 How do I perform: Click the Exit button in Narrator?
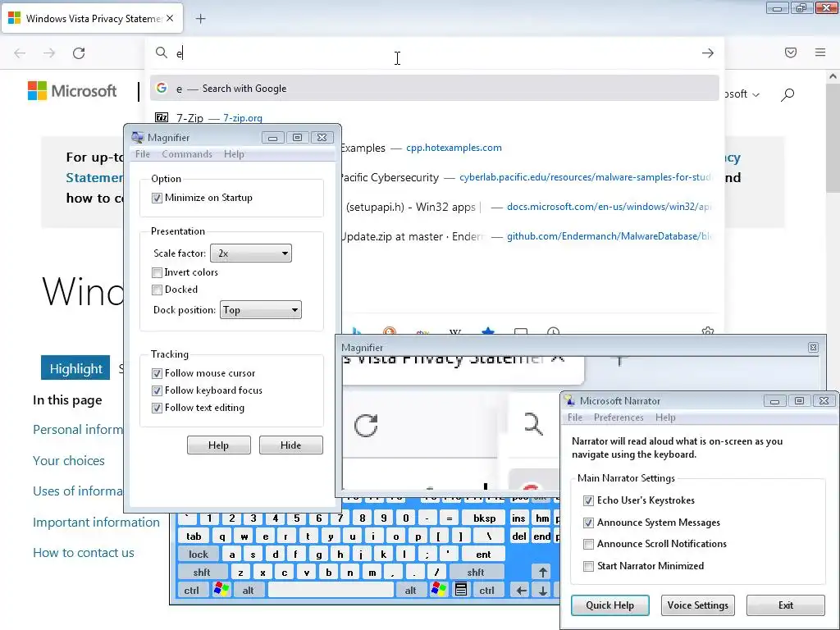[x=785, y=605]
